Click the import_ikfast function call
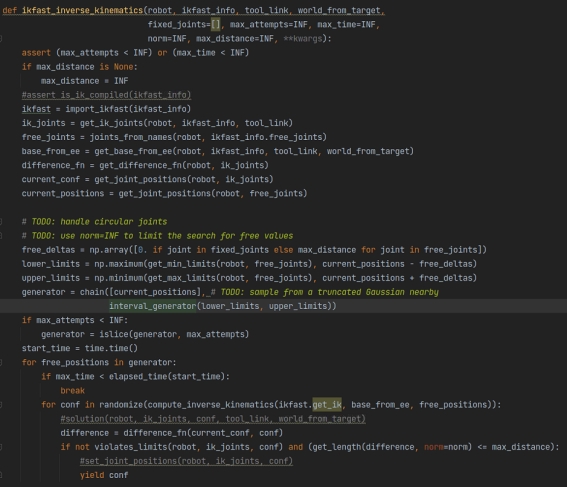Screen dimensions: 567x488 (x=97, y=109)
